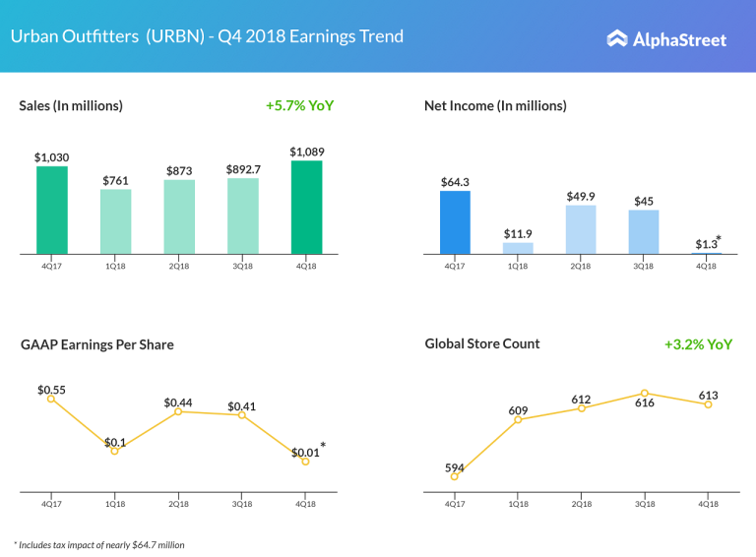Select the 1Q18 sales bar showing $761
The height and width of the screenshot is (557, 756).
point(115,221)
